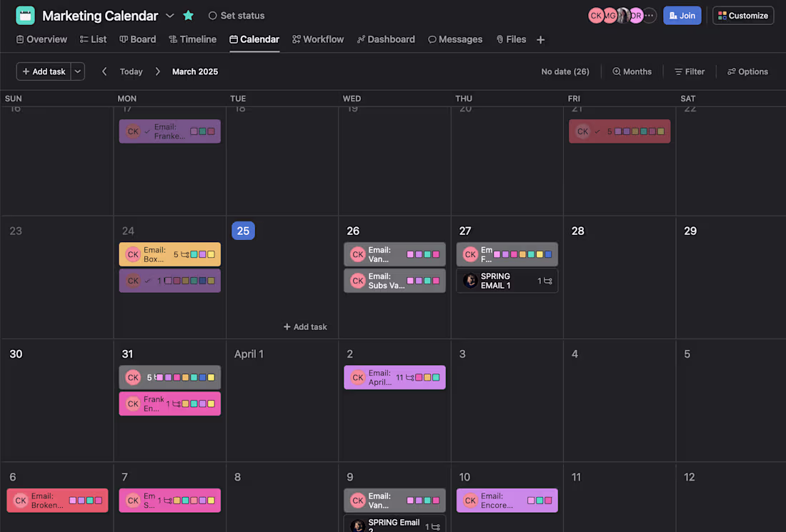This screenshot has width=786, height=532.
Task: Switch to the List tab
Action: pyautogui.click(x=93, y=39)
